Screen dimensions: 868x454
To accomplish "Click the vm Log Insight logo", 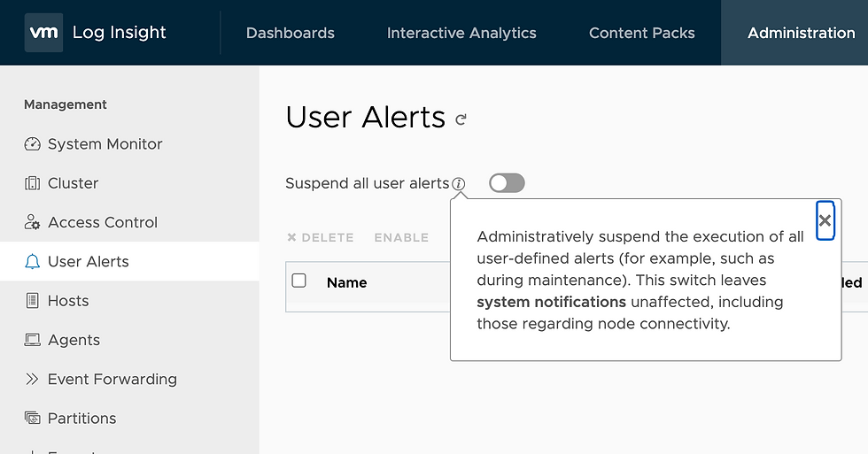I will pyautogui.click(x=43, y=33).
